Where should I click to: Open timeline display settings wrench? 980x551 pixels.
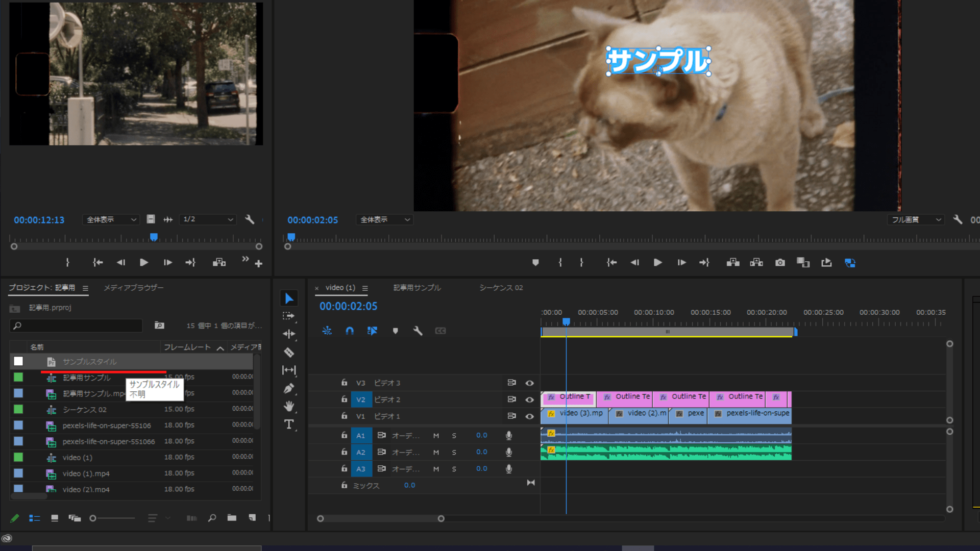418,331
